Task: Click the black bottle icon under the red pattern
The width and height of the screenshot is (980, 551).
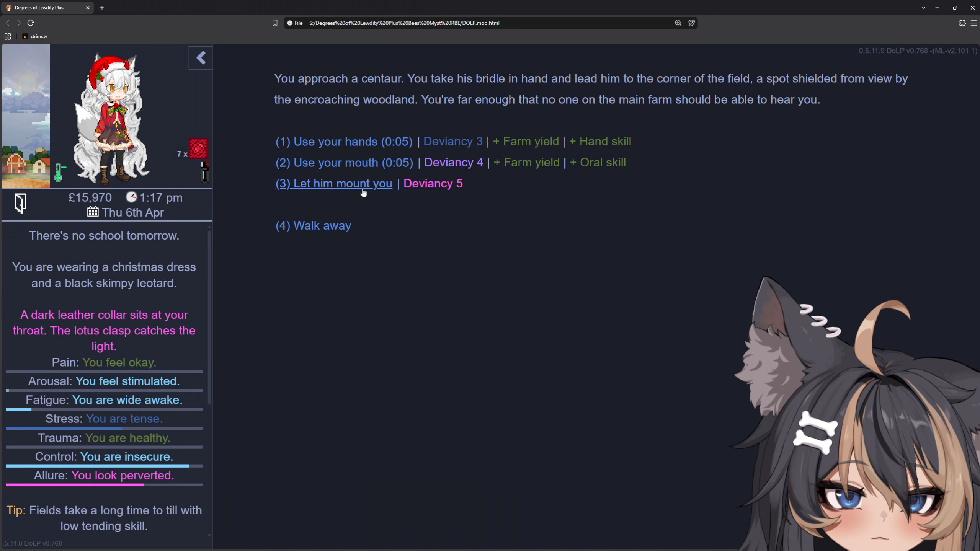Action: point(205,172)
